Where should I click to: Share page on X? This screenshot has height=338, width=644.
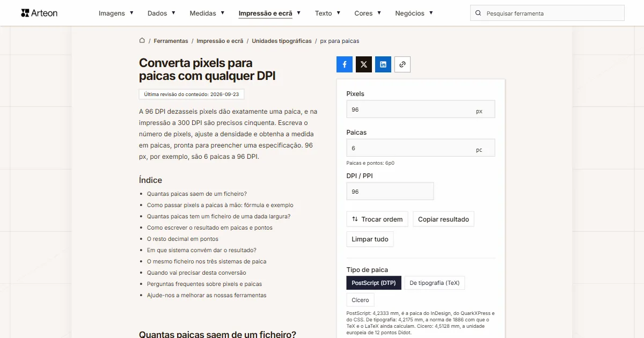(x=364, y=64)
